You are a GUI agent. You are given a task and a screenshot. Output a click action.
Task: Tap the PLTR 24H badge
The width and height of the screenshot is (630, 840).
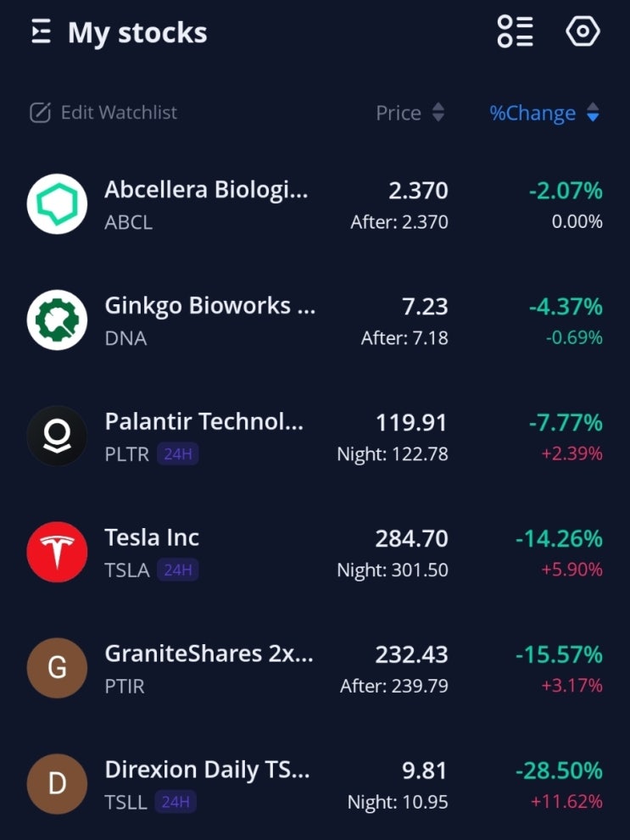click(x=178, y=454)
